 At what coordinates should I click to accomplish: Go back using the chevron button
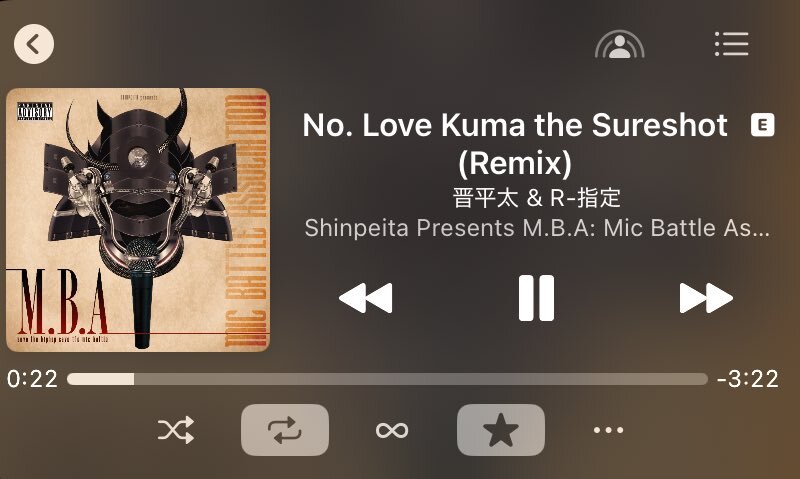click(34, 44)
